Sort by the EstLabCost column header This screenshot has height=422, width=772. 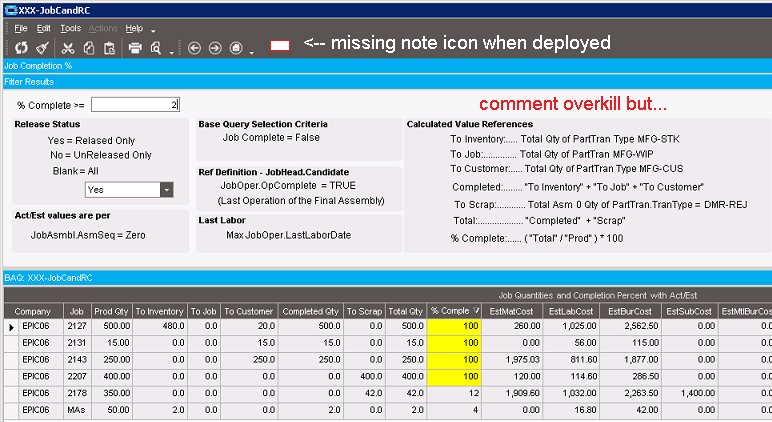(571, 311)
